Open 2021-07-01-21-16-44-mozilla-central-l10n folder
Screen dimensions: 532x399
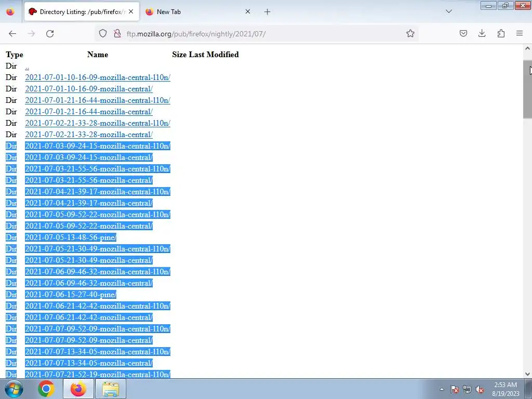97,100
